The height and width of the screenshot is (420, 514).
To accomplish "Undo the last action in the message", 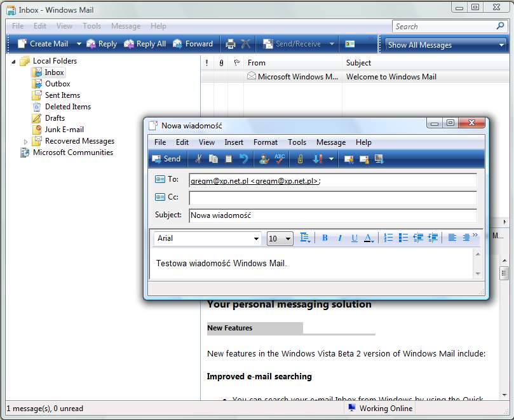I will pyautogui.click(x=244, y=159).
